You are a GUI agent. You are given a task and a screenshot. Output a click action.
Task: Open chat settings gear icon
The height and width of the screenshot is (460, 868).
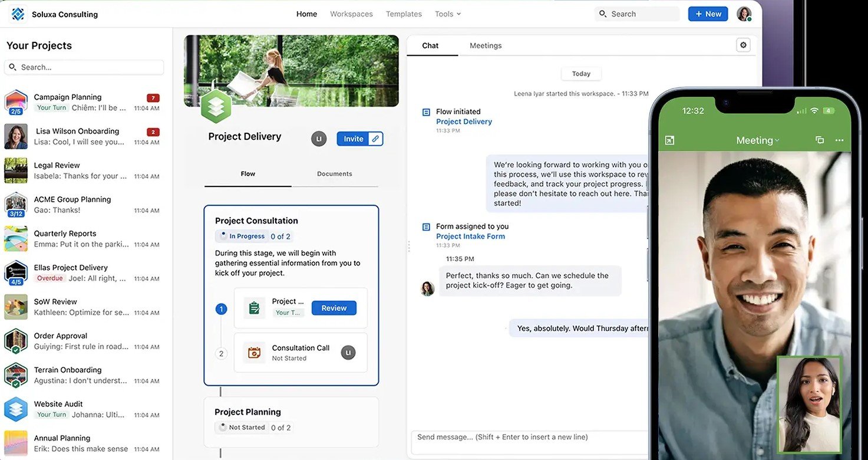point(743,45)
